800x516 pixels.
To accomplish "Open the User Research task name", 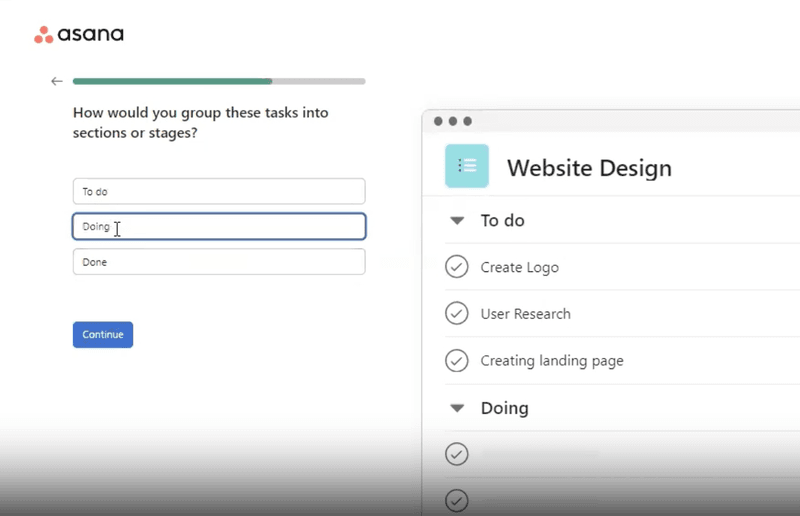I will point(525,314).
